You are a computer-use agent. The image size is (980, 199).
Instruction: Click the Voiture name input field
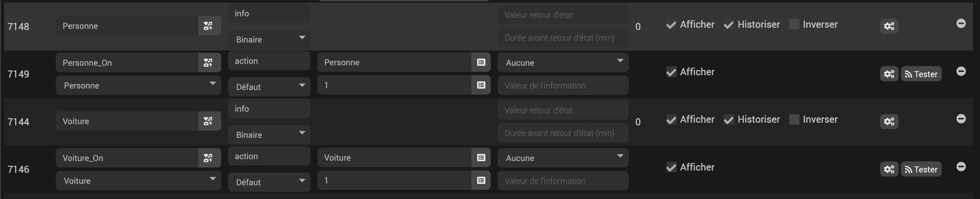point(127,121)
